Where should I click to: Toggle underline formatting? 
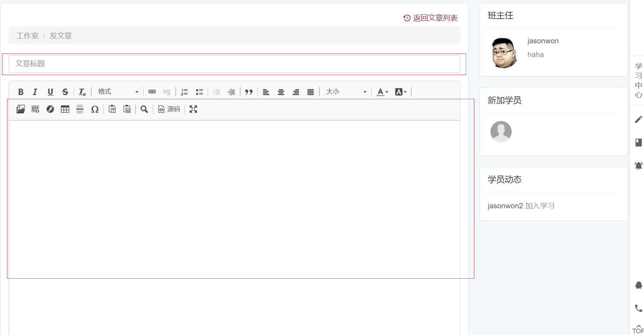pos(50,92)
